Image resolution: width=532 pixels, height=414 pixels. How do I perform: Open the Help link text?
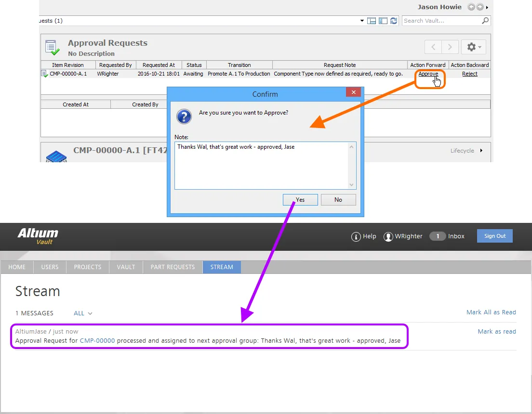(370, 236)
